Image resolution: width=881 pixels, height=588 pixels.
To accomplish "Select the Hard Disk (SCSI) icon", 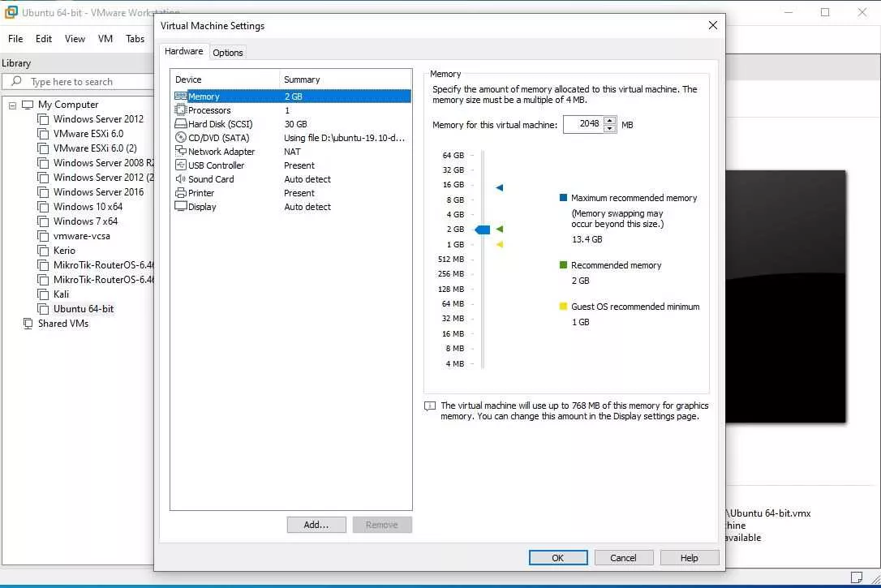I will [180, 123].
